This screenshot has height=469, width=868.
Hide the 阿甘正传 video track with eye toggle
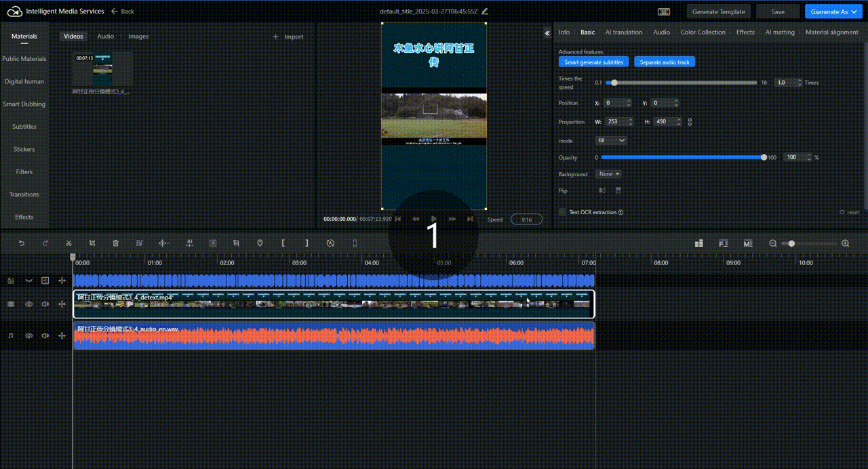pyautogui.click(x=28, y=304)
